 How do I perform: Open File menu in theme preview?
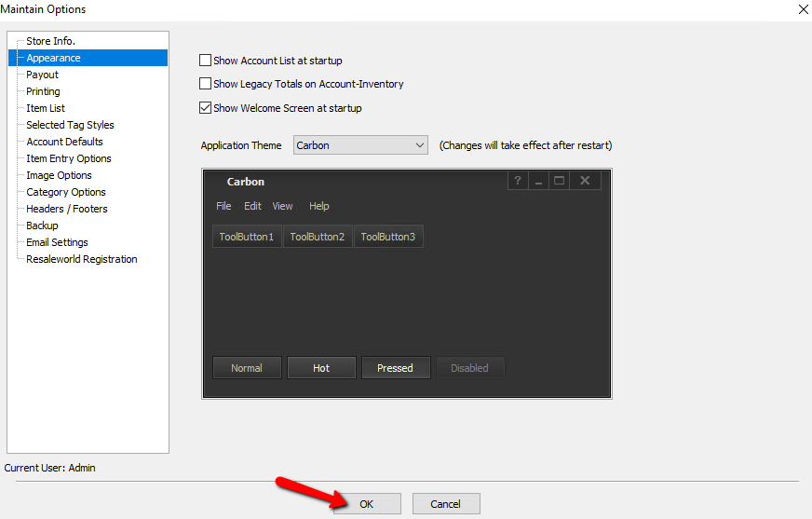pyautogui.click(x=223, y=206)
